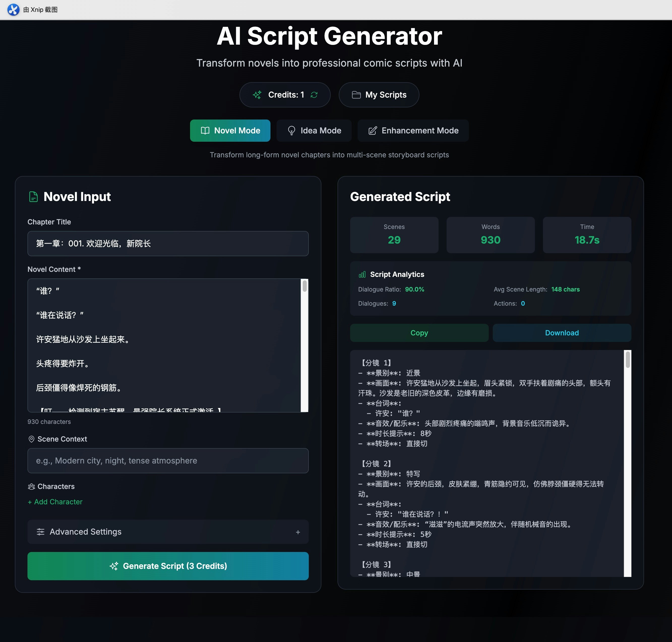Click the lightbulb icon on Idea Mode
Screen dimensions: 672x642
click(x=292, y=130)
